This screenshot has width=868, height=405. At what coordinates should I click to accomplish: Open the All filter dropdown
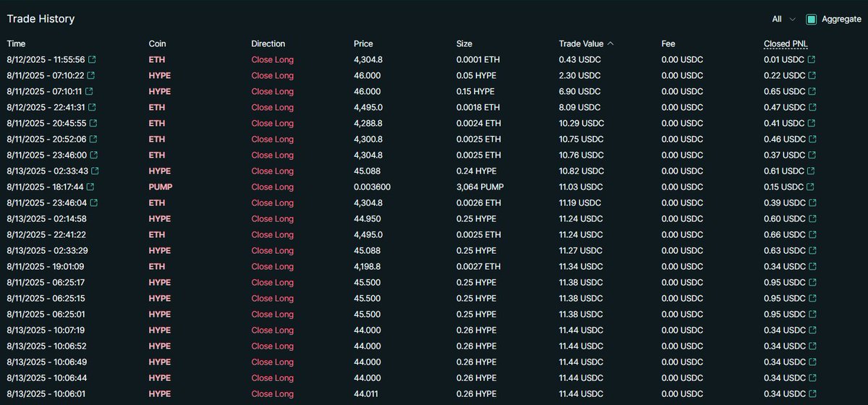783,20
